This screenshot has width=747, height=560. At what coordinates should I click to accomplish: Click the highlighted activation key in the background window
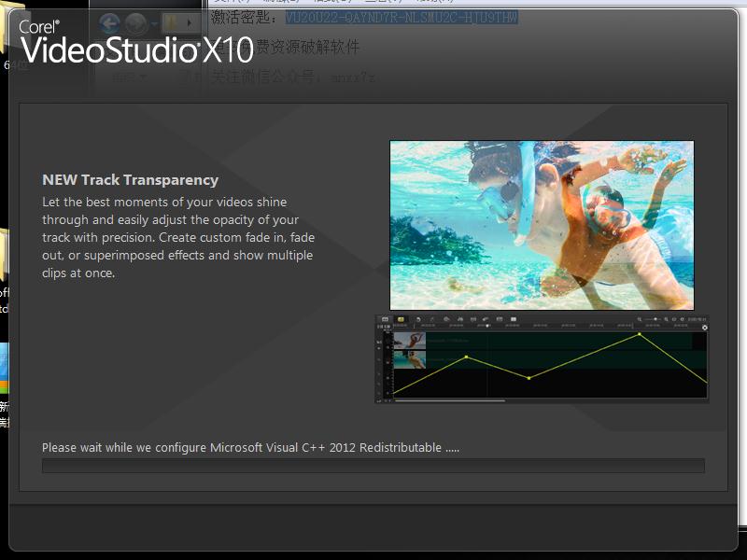(402, 18)
